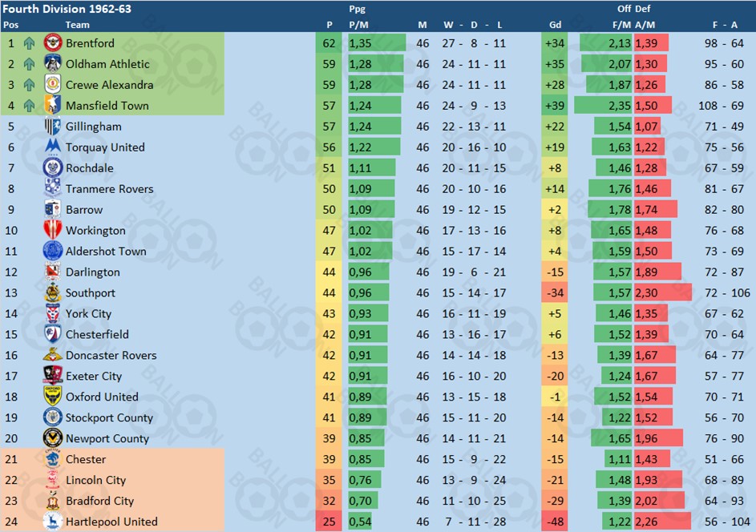Screen dimensions: 756x532
Task: Open the Tranmere Rovers team link
Action: coord(108,189)
